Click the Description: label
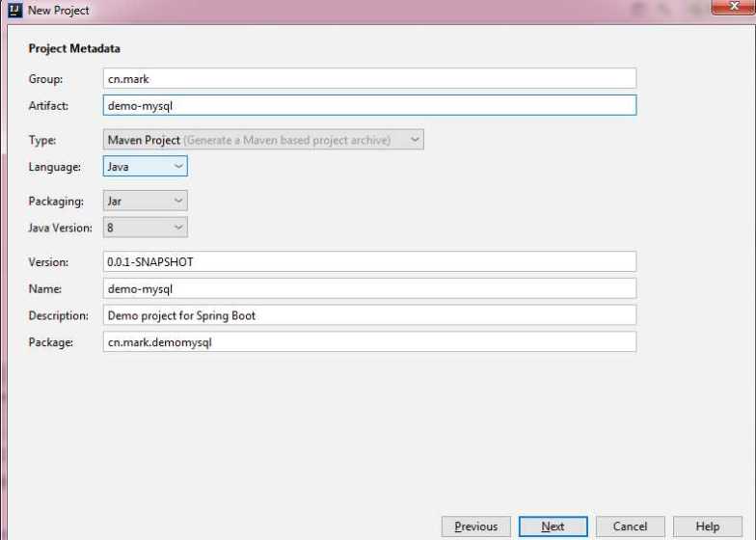This screenshot has height=540, width=756. (x=58, y=316)
